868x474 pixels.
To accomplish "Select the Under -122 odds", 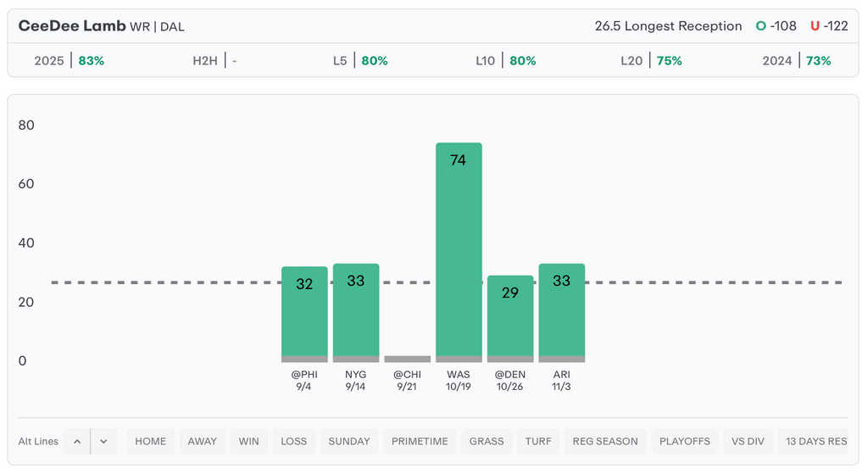I will [829, 26].
